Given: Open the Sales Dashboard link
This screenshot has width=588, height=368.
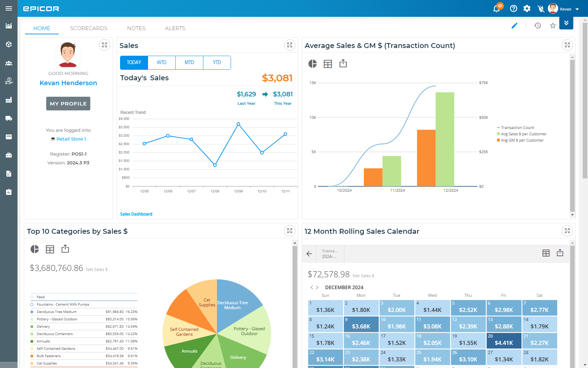Looking at the screenshot, I should [x=136, y=214].
